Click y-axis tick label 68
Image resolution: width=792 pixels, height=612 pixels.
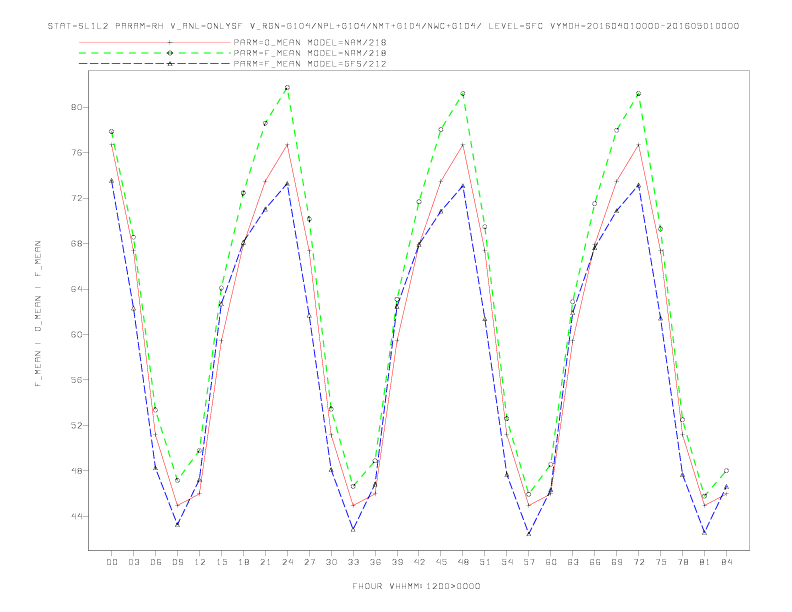[x=76, y=243]
